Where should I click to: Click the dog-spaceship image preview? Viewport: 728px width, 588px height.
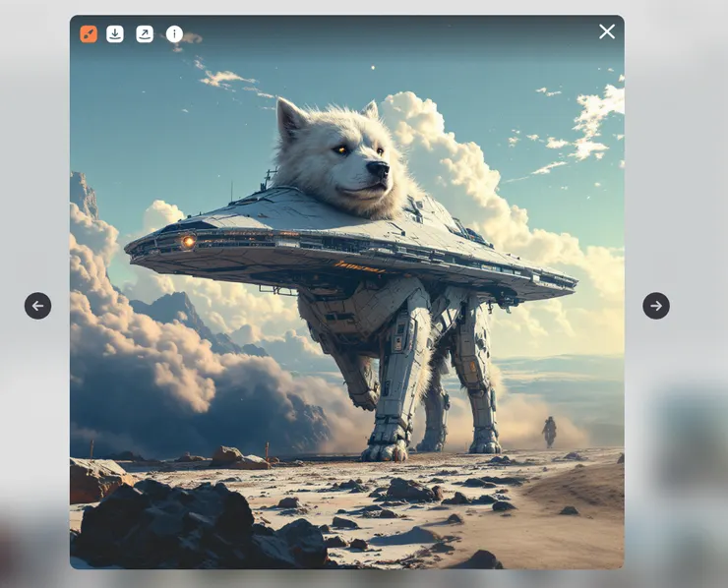(347, 292)
